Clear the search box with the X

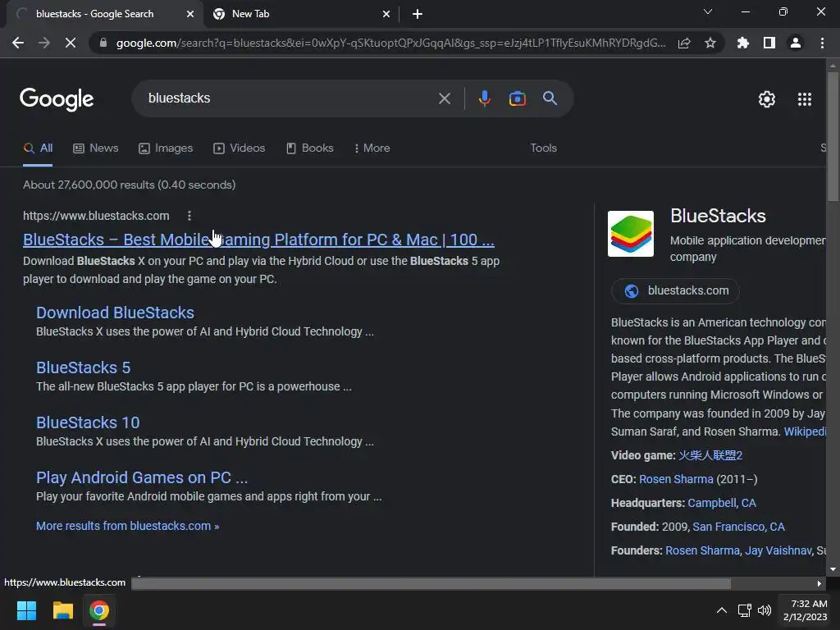point(445,98)
